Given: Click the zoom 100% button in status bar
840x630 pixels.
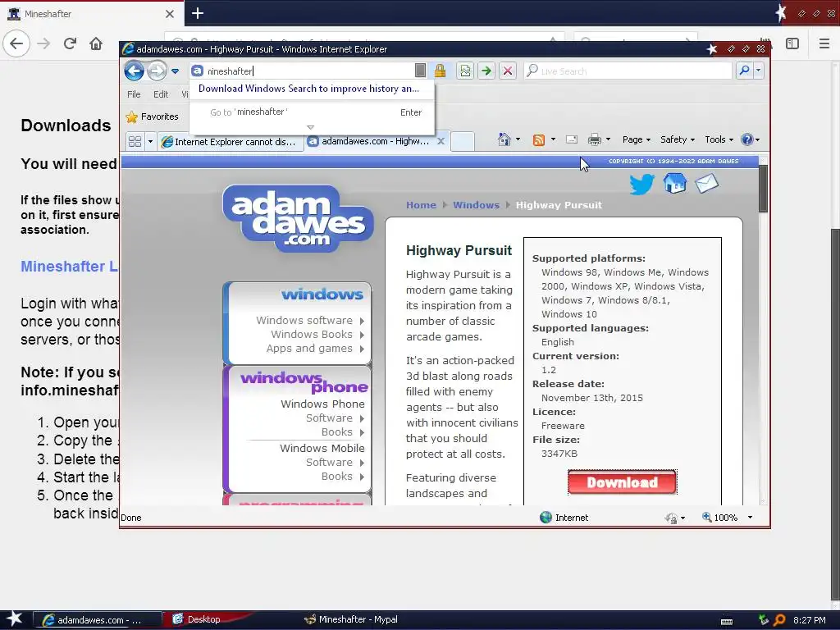Looking at the screenshot, I should point(720,518).
